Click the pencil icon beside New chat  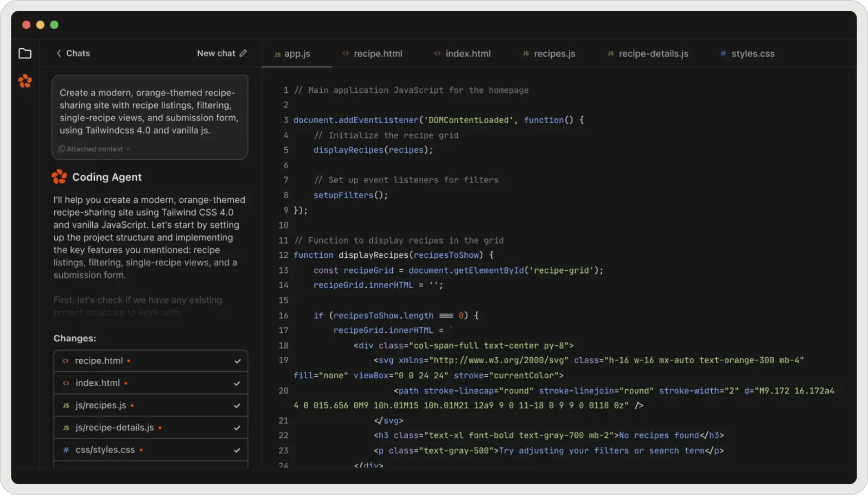244,53
